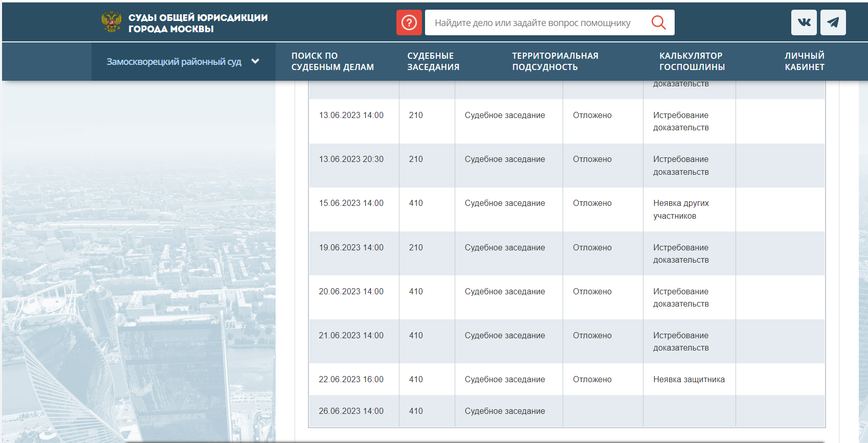Go to Территориальная подсудность section
This screenshot has height=443, width=868.
pyautogui.click(x=555, y=61)
